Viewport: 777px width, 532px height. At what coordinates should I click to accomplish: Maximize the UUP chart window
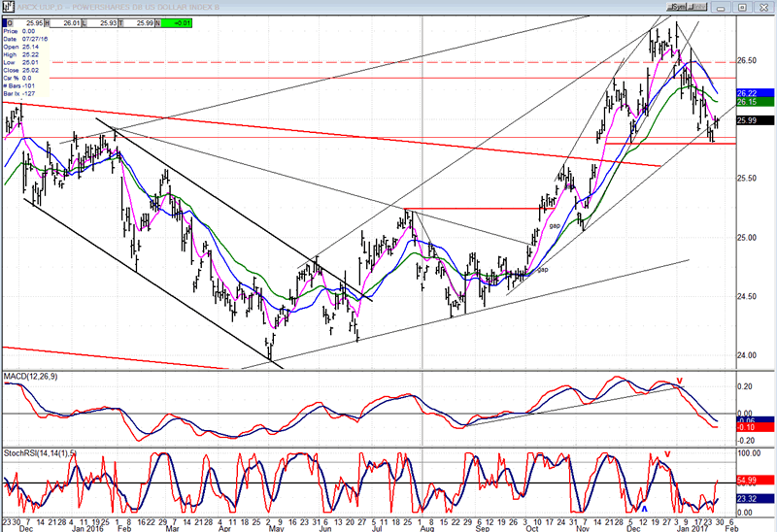pos(742,8)
